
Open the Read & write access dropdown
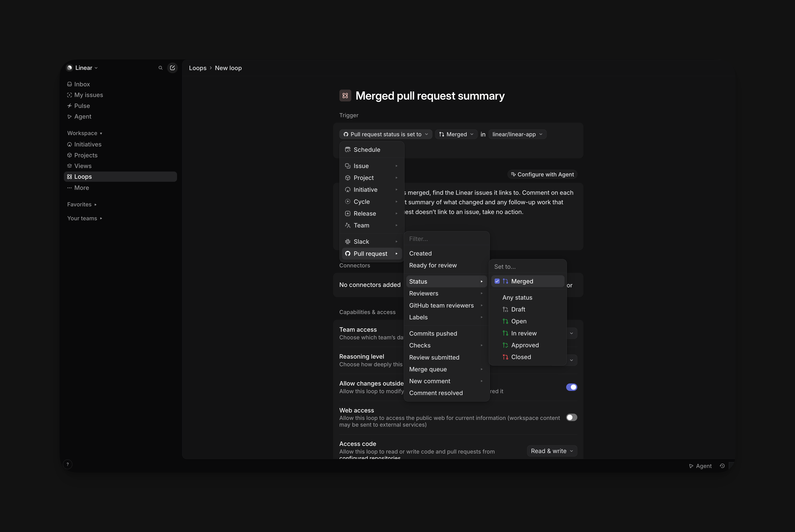552,451
